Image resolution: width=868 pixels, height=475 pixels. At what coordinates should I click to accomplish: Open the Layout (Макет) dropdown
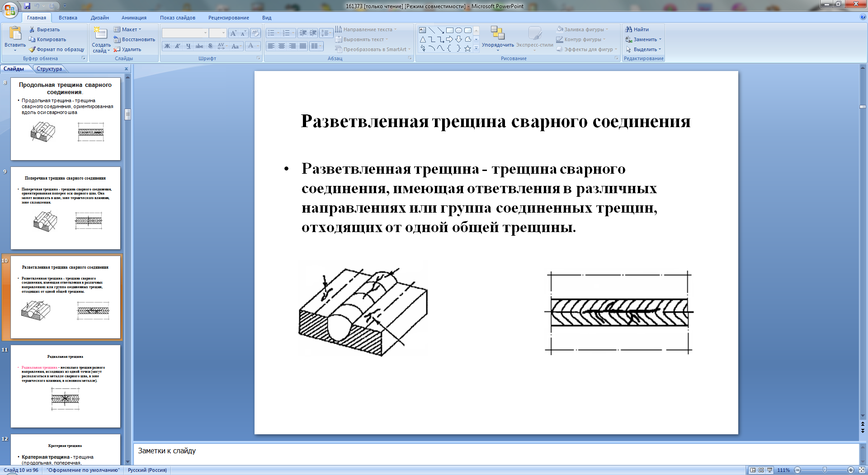pos(128,29)
